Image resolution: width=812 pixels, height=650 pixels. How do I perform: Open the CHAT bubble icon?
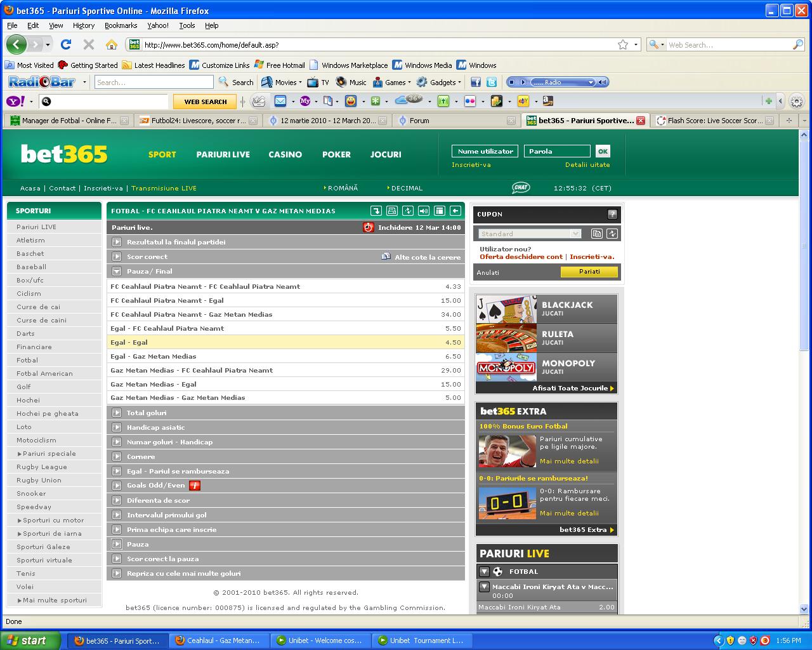(521, 188)
